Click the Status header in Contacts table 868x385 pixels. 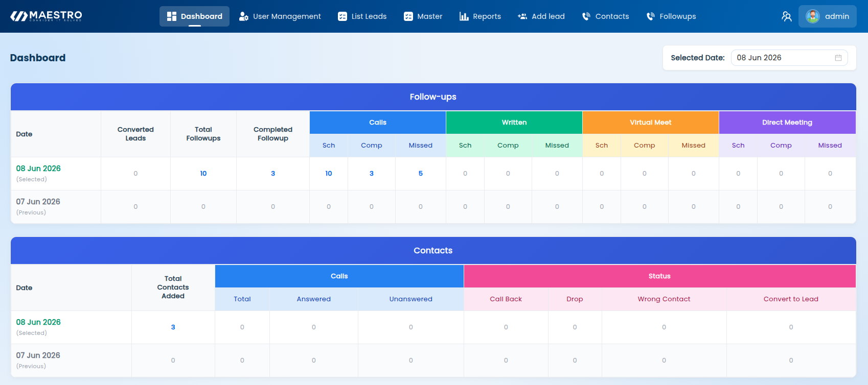[x=659, y=276]
